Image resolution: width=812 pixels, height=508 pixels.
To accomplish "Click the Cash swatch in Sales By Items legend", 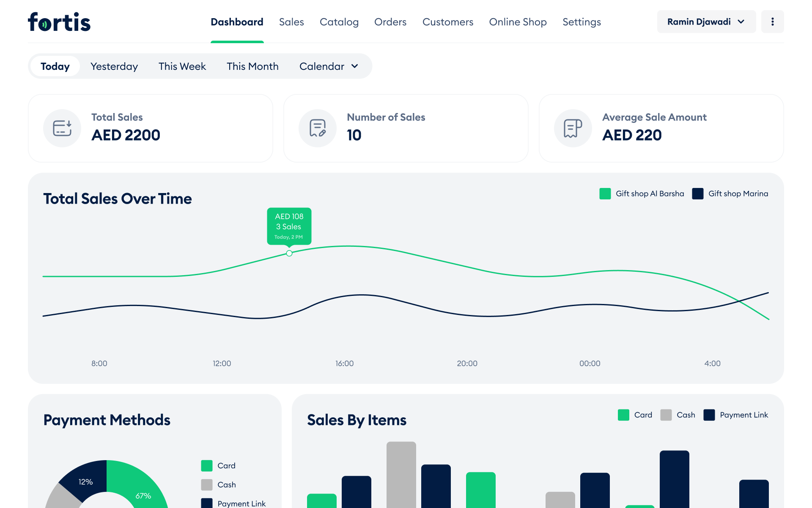I will [x=666, y=415].
